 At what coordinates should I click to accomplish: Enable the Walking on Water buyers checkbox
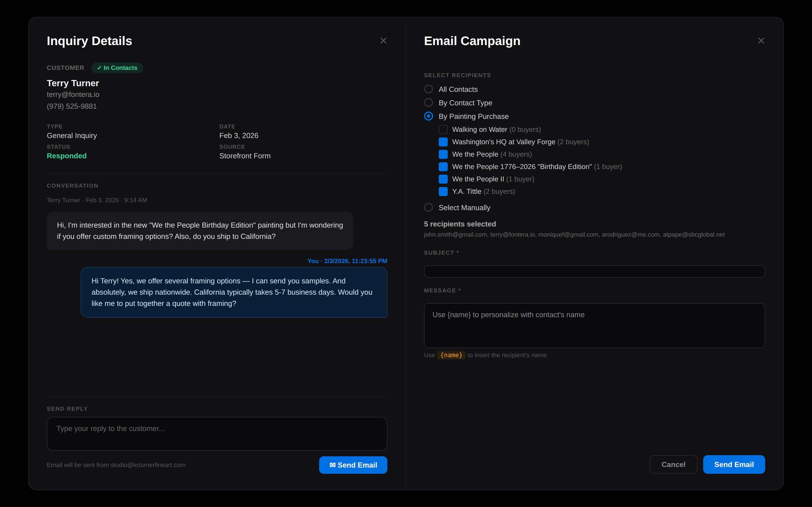pos(443,130)
